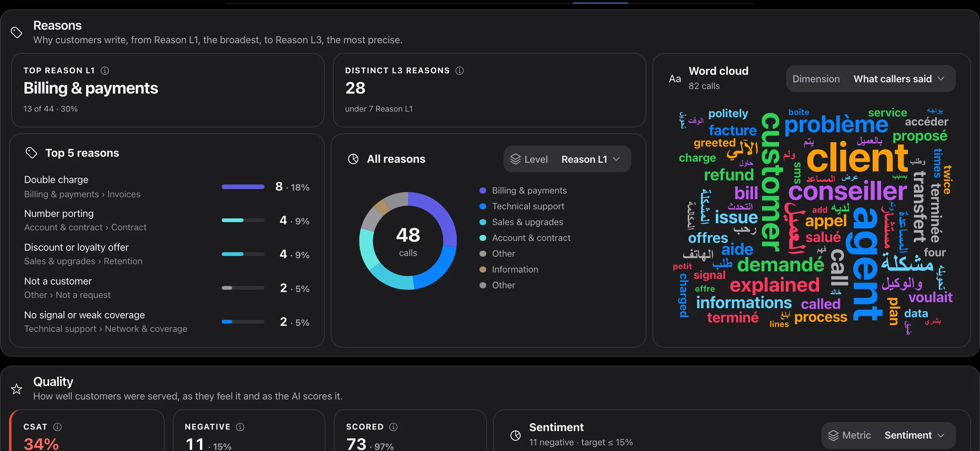Image resolution: width=980 pixels, height=451 pixels.
Task: Open the Level Reason L1 dropdown
Action: coord(567,159)
